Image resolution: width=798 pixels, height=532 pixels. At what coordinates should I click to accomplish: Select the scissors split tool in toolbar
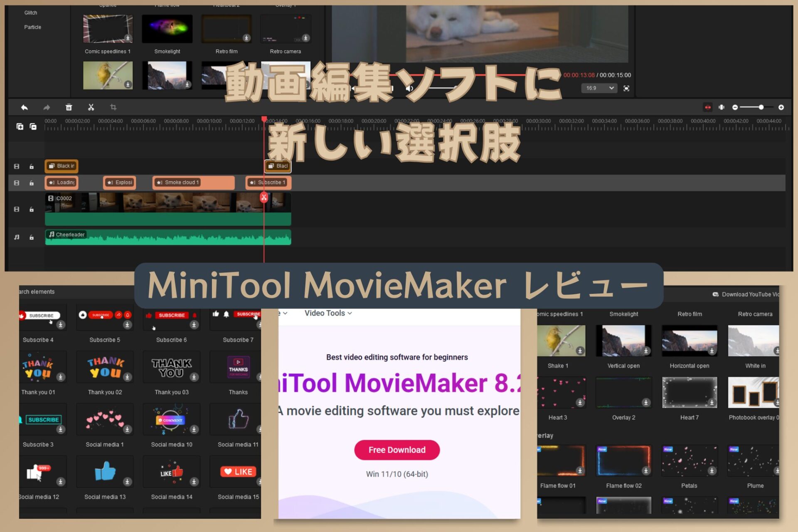91,108
